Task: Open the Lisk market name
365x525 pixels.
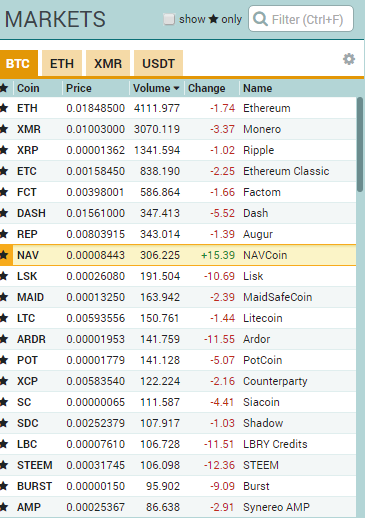Action: 253,276
